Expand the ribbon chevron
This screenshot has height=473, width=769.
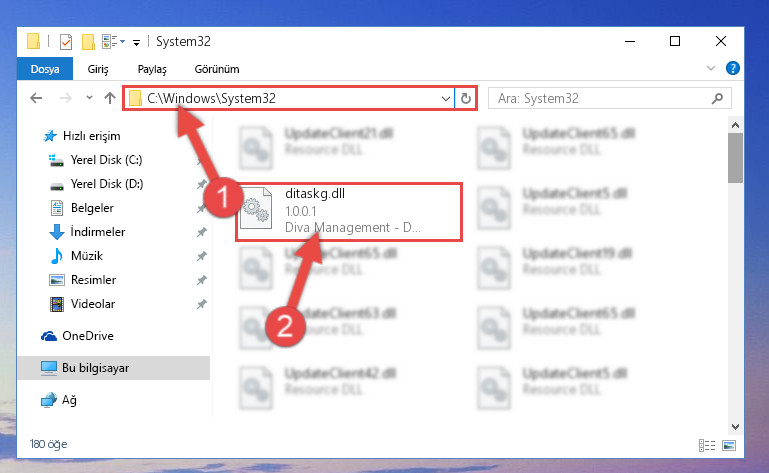tap(711, 68)
